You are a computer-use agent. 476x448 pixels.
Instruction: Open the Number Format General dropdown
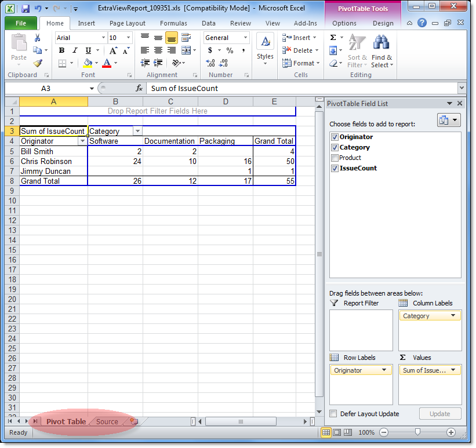pos(246,38)
